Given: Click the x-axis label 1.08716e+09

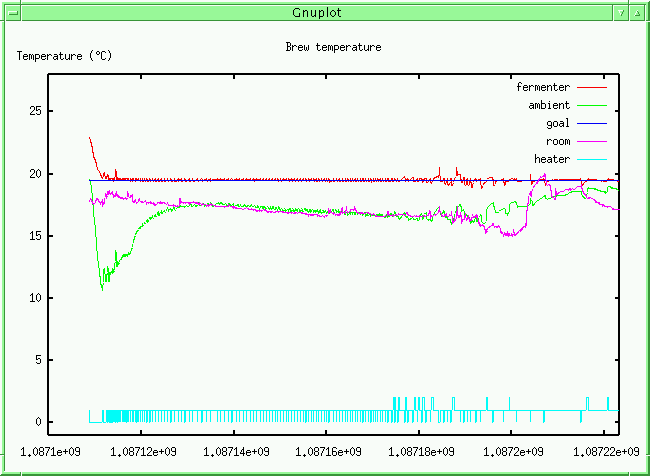Looking at the screenshot, I should coord(326,451).
